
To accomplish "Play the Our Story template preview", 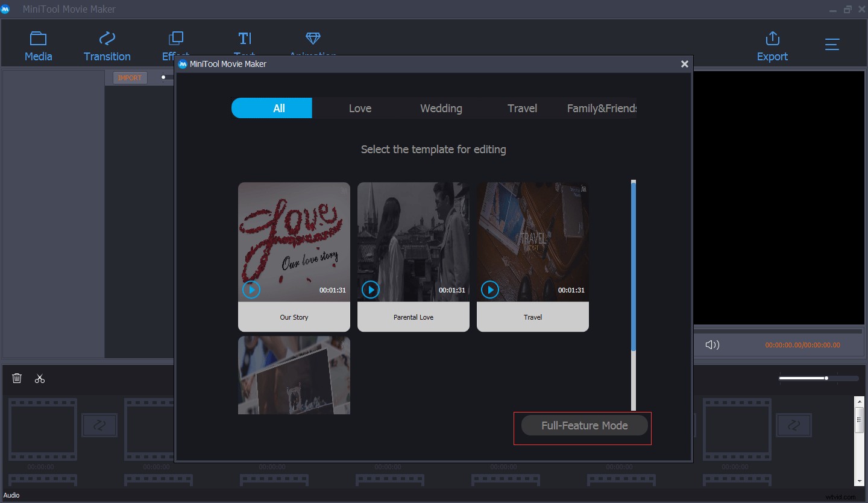I will [251, 290].
